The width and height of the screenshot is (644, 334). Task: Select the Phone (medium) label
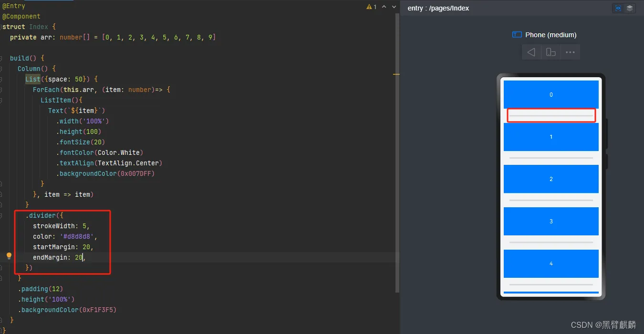tap(551, 35)
